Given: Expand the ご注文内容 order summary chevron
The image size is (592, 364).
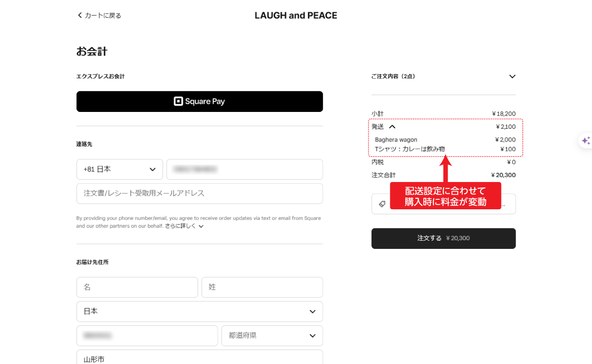Looking at the screenshot, I should point(512,76).
